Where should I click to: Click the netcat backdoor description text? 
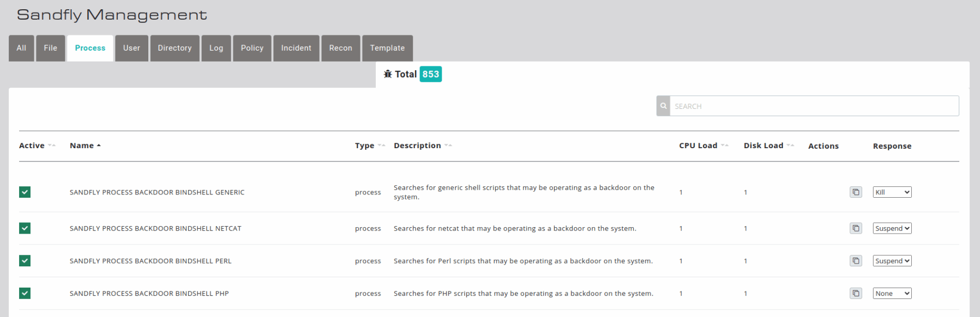pos(515,228)
